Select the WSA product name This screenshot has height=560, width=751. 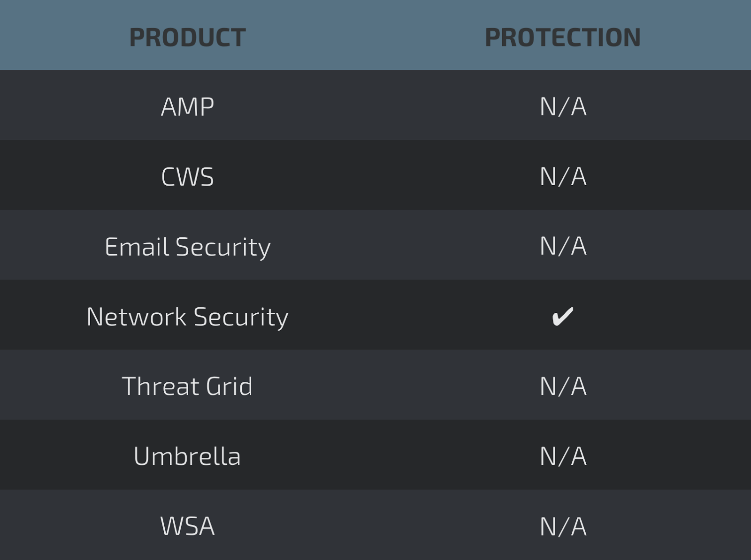tap(187, 526)
